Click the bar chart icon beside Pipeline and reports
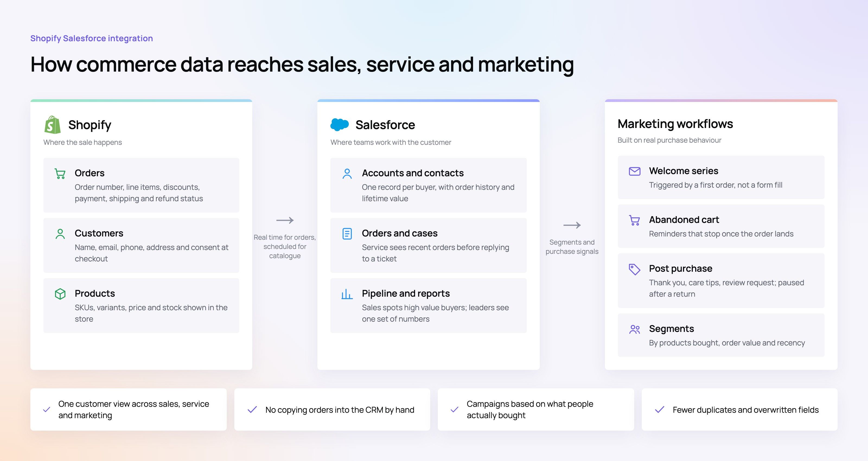This screenshot has width=868, height=461. [x=347, y=294]
